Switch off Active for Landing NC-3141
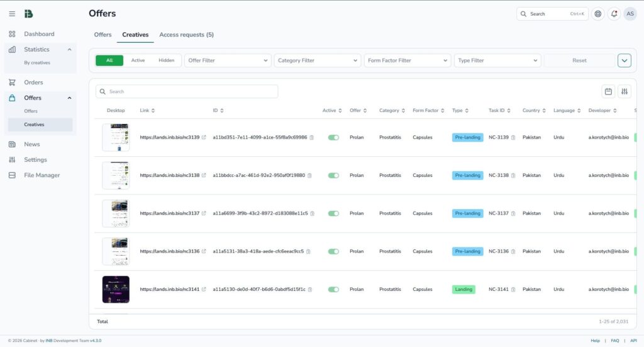The image size is (644, 347). coord(333,290)
